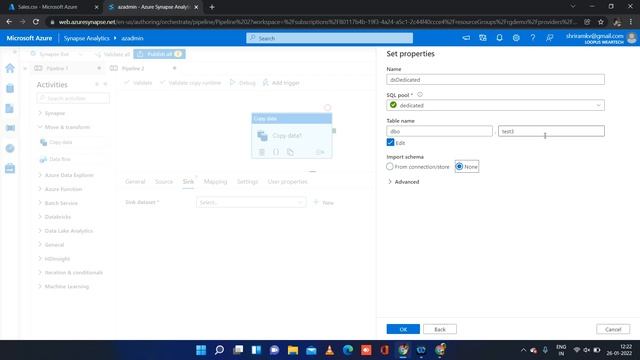Click the dataset Name input field

click(x=496, y=80)
